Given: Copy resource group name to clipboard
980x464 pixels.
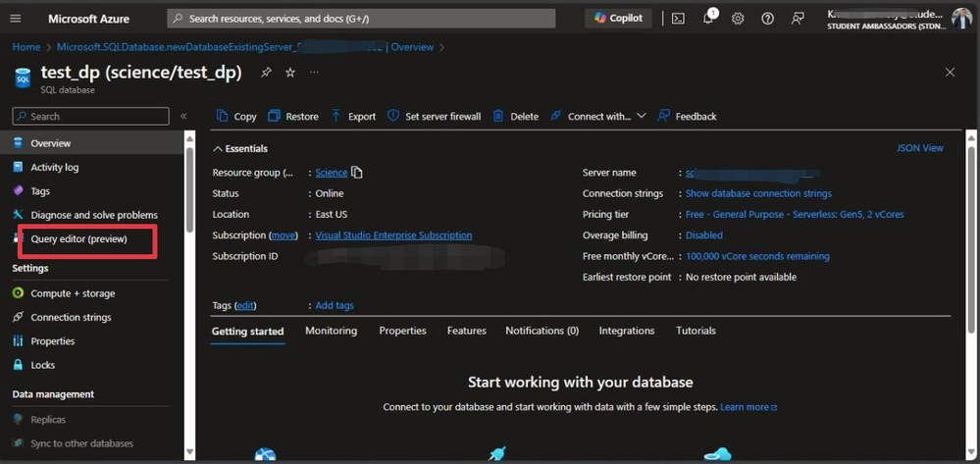Looking at the screenshot, I should tap(357, 173).
